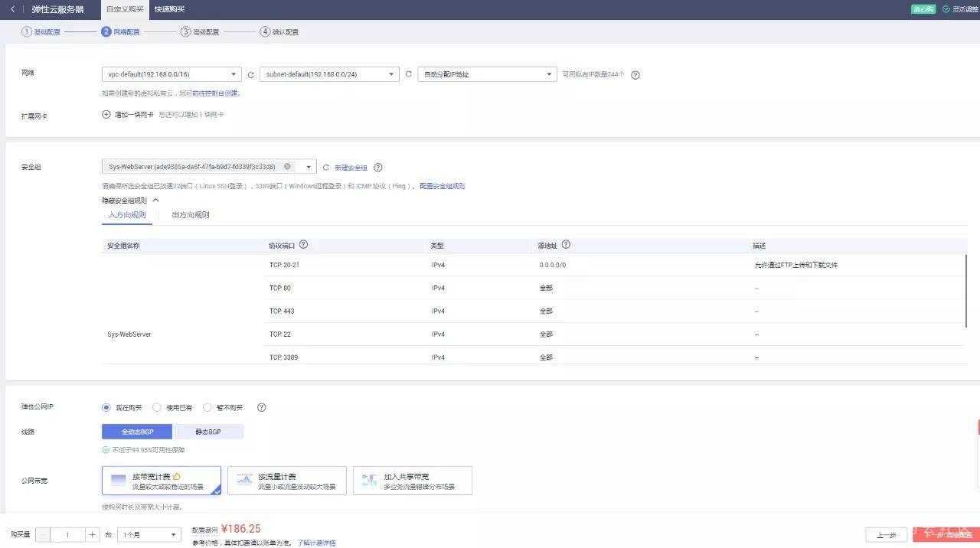Switch to 快速购买 tab

click(x=169, y=9)
